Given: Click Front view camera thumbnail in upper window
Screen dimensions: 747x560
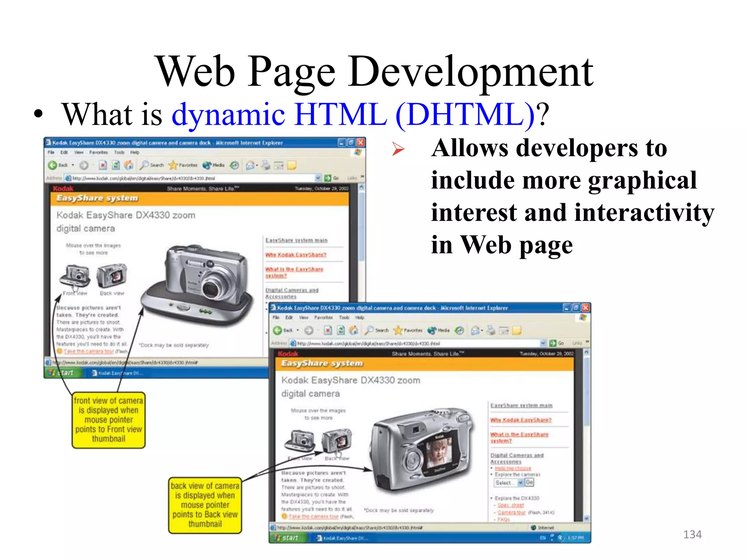Looking at the screenshot, I should (x=75, y=276).
